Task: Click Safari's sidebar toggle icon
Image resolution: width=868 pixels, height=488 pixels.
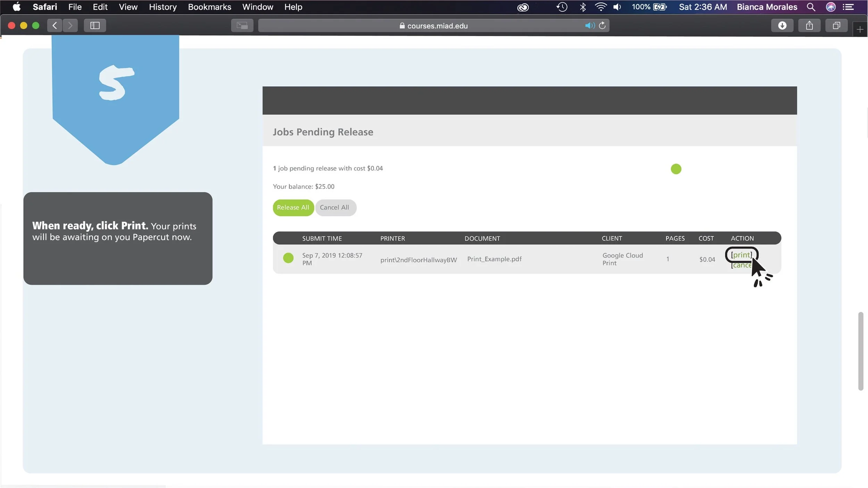Action: coord(95,25)
